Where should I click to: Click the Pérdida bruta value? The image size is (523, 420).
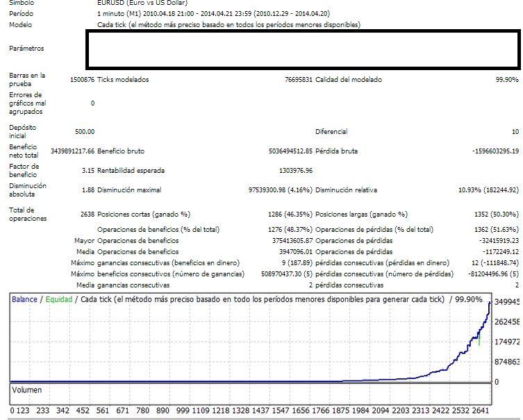pyautogui.click(x=489, y=151)
